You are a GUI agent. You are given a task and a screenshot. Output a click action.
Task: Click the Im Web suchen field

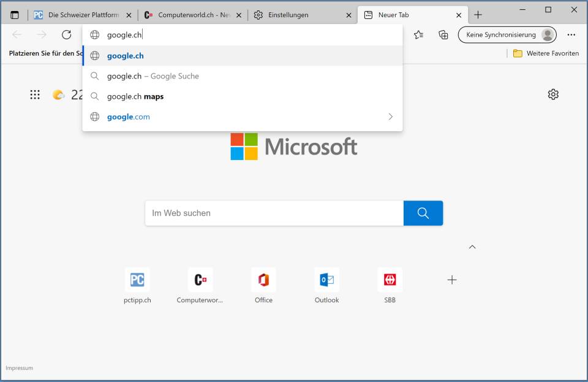coord(274,213)
